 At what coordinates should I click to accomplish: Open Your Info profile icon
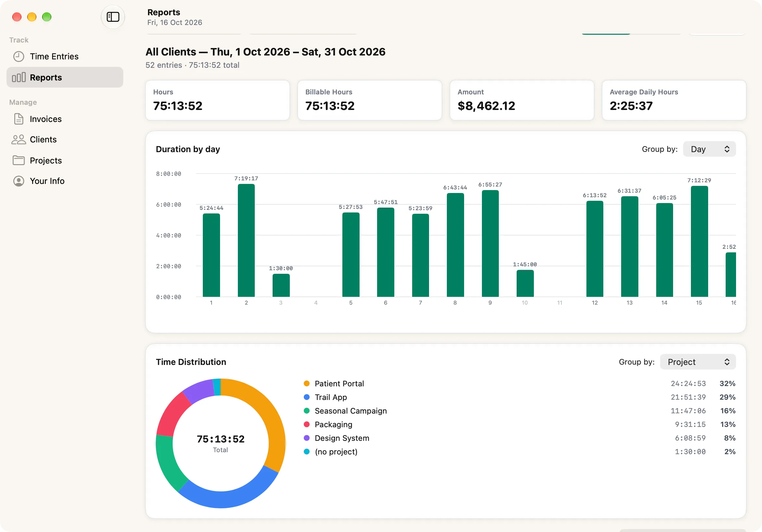18,181
